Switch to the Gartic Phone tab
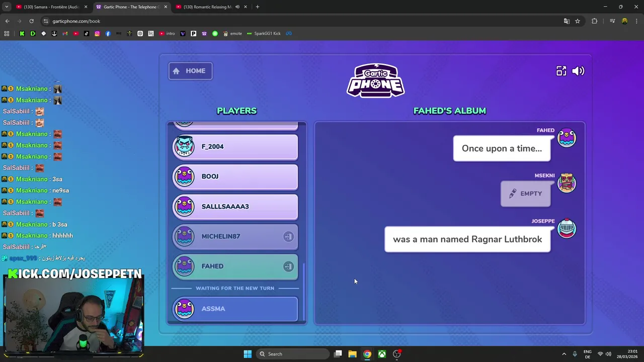644x362 pixels. (132, 7)
